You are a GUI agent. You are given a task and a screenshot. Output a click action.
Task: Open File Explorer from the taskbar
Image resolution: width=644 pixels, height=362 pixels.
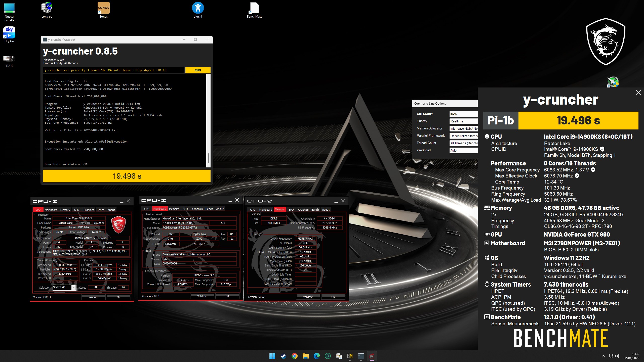pos(305,356)
